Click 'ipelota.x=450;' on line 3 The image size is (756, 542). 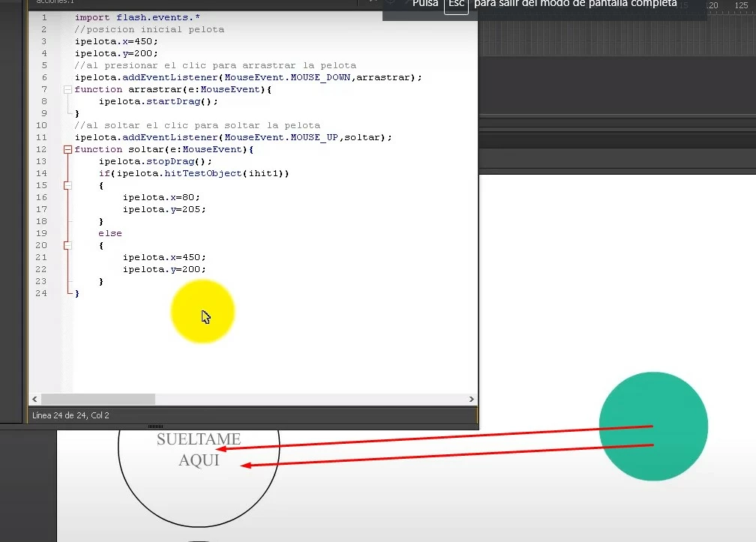116,41
